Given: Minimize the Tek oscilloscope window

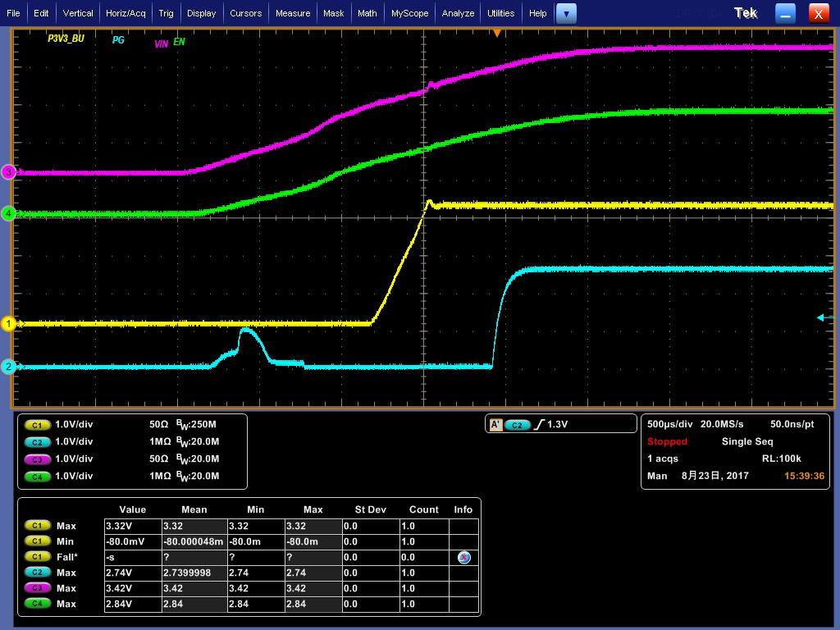Looking at the screenshot, I should coord(785,13).
